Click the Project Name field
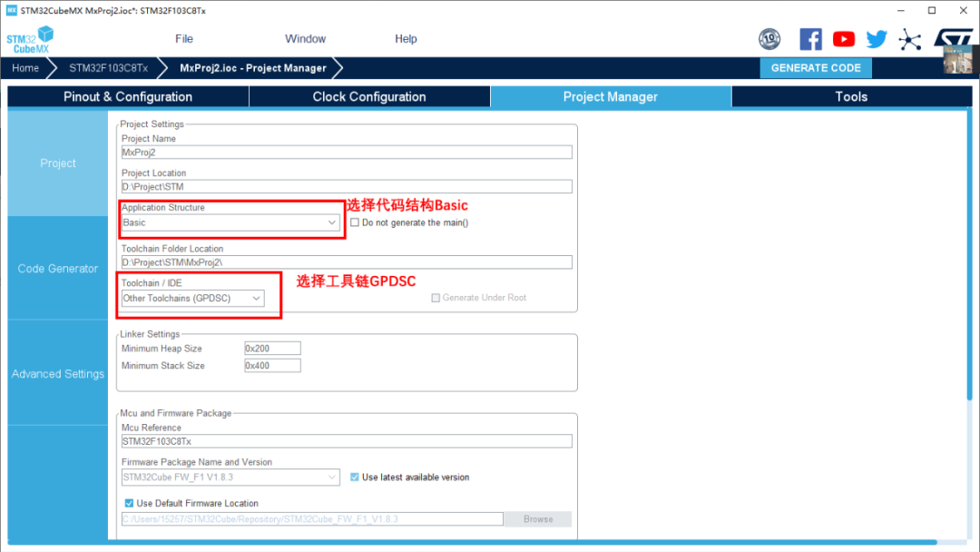The image size is (980, 552). click(x=347, y=152)
